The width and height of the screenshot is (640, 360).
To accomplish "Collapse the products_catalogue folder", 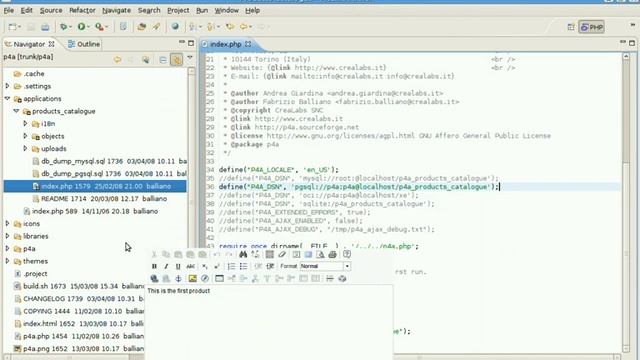I will [x=16, y=111].
